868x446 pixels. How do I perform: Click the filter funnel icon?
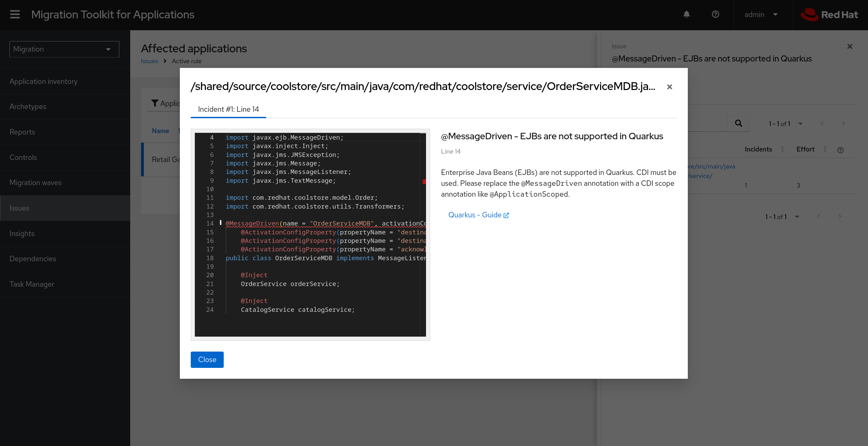155,103
